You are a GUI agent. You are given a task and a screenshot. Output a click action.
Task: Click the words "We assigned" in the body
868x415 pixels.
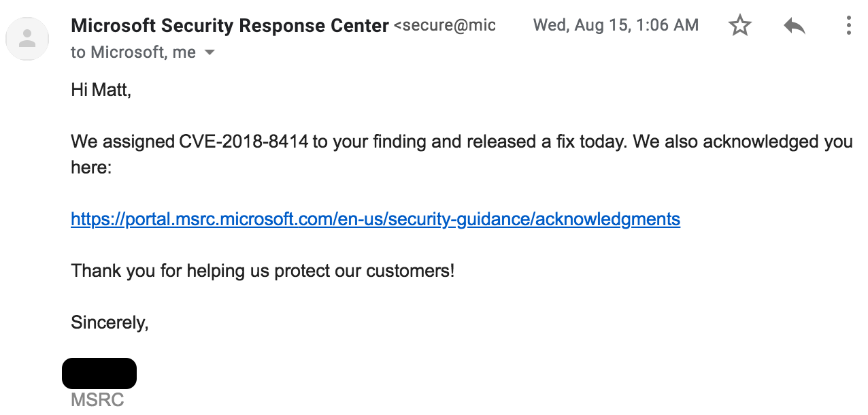pyautogui.click(x=123, y=142)
